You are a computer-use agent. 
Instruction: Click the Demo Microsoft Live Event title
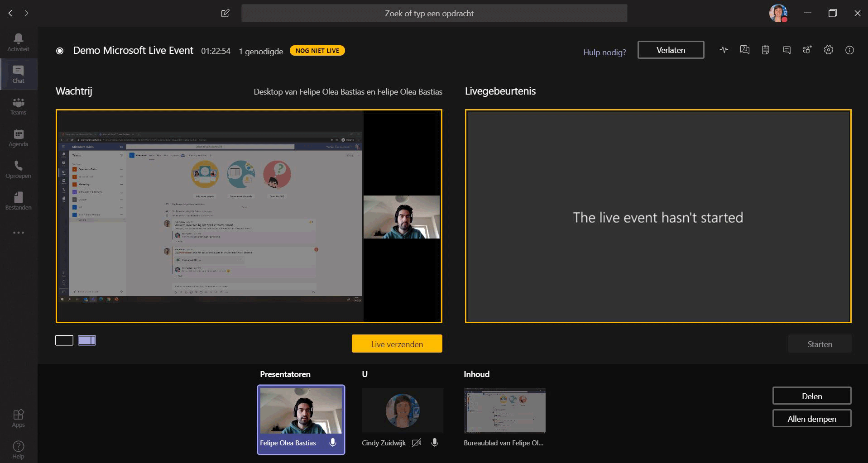133,50
